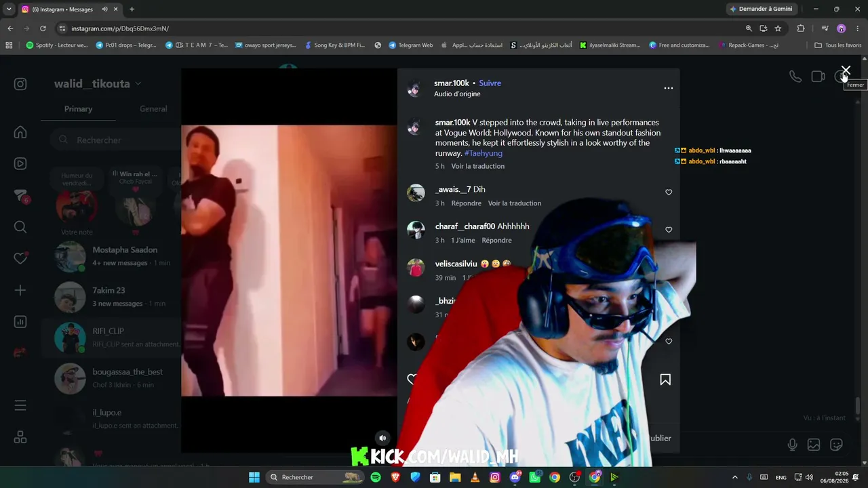Launch VLC from the taskbar

pyautogui.click(x=475, y=477)
